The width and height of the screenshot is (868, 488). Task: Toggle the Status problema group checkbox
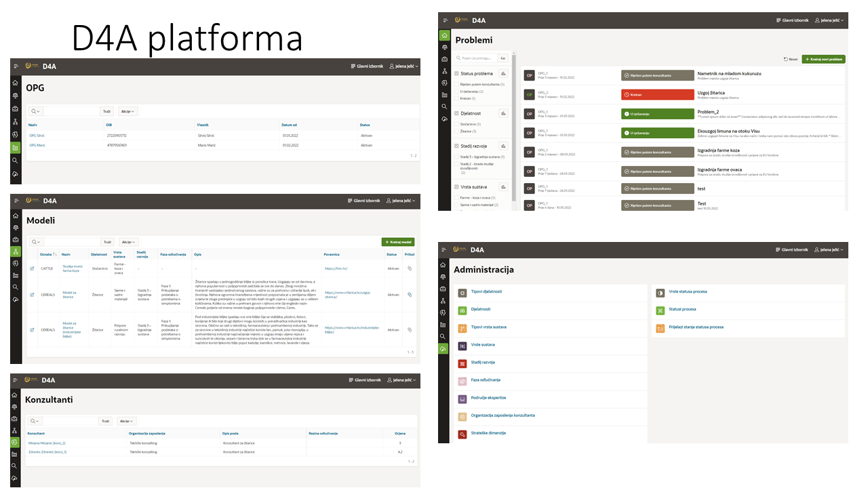[457, 73]
